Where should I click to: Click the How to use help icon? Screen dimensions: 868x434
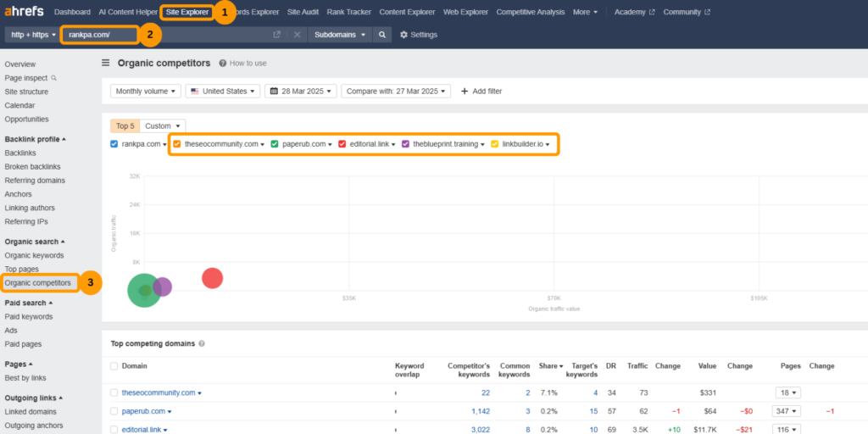223,63
